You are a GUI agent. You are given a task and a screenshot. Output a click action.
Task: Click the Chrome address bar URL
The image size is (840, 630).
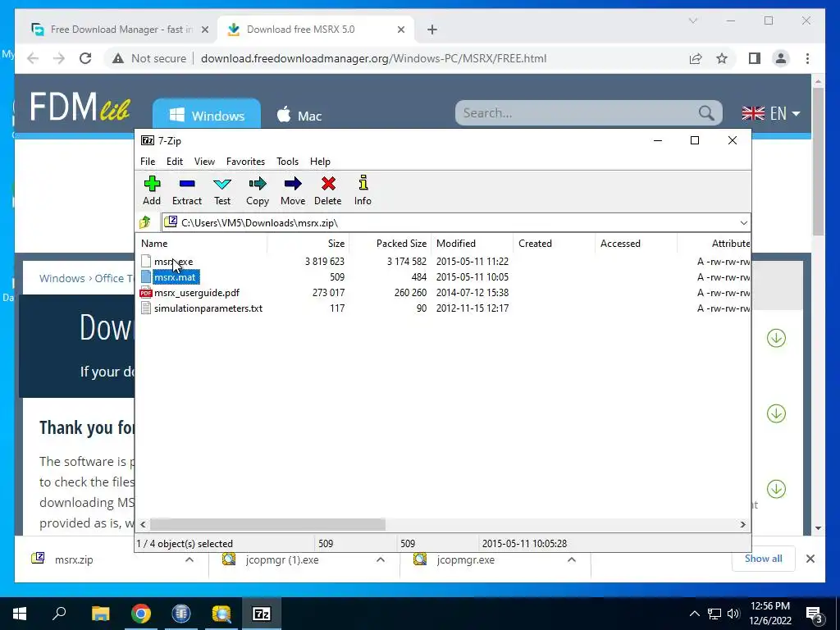coord(373,58)
